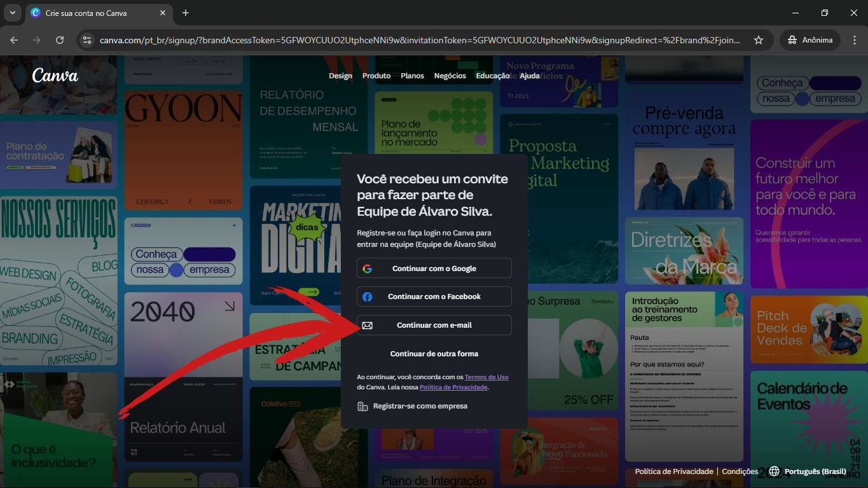Screen dimensions: 868x488
Task: Open footer Política de Privacidade link
Action: point(674,471)
